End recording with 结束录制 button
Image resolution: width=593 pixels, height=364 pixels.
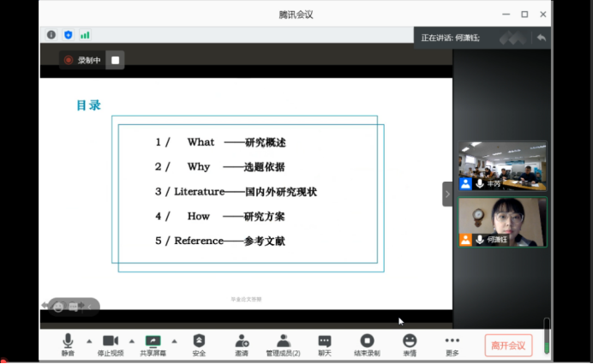[x=367, y=344]
